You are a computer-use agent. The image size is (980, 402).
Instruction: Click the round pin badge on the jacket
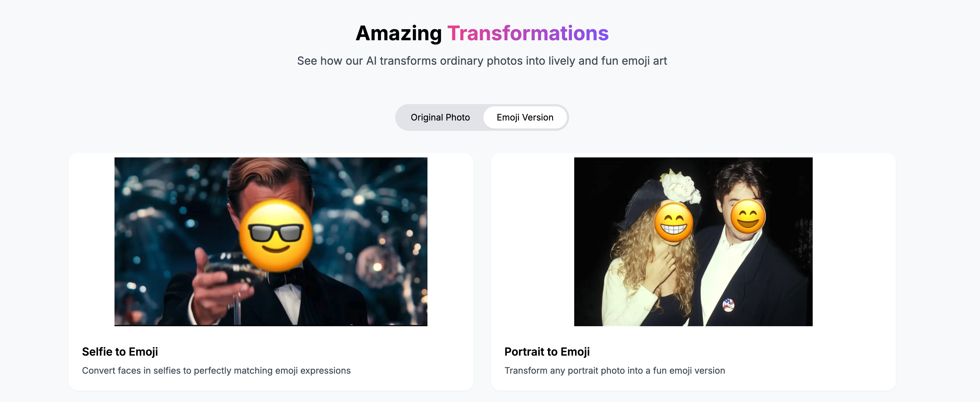(x=728, y=305)
